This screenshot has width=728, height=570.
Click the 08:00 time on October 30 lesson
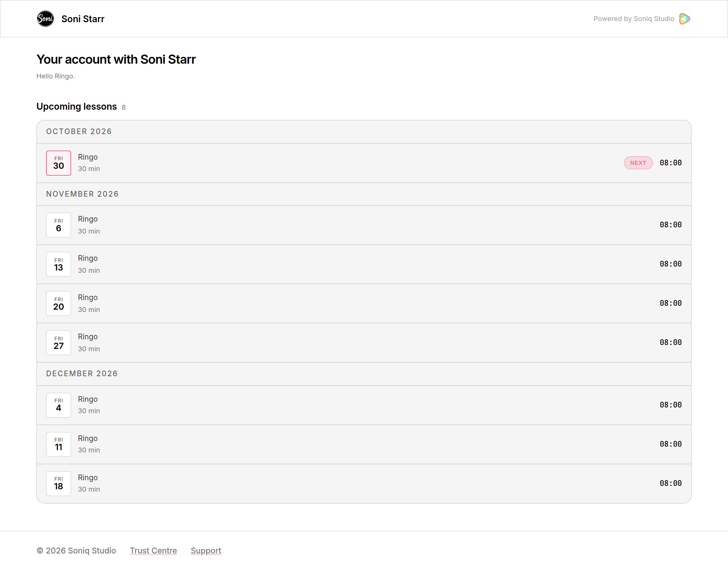(x=671, y=163)
